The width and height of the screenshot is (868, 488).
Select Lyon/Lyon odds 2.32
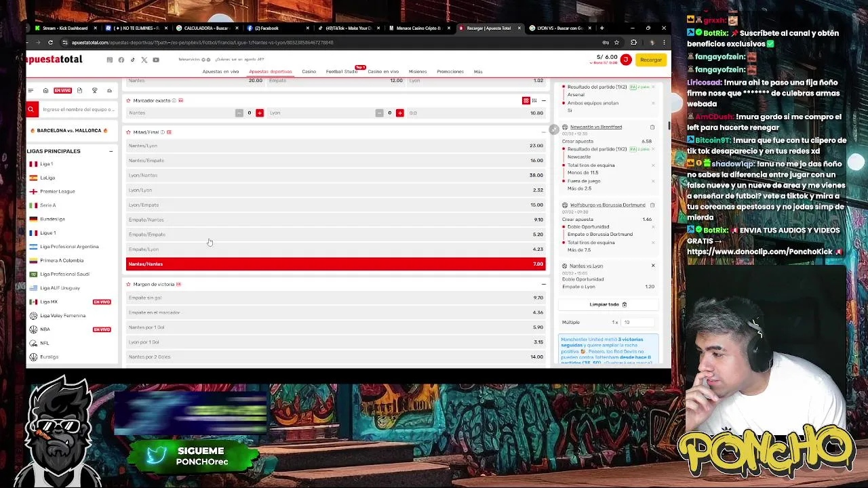click(x=336, y=190)
